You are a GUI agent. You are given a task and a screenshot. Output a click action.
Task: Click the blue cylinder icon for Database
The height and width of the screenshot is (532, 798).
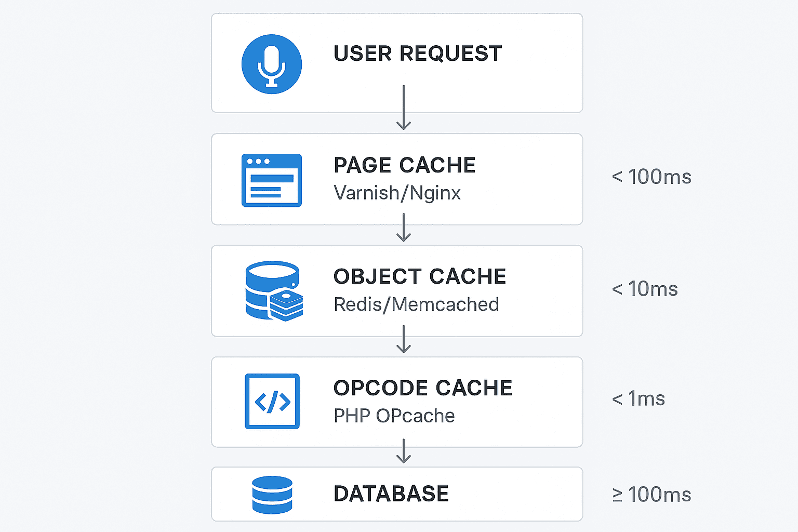pyautogui.click(x=272, y=495)
